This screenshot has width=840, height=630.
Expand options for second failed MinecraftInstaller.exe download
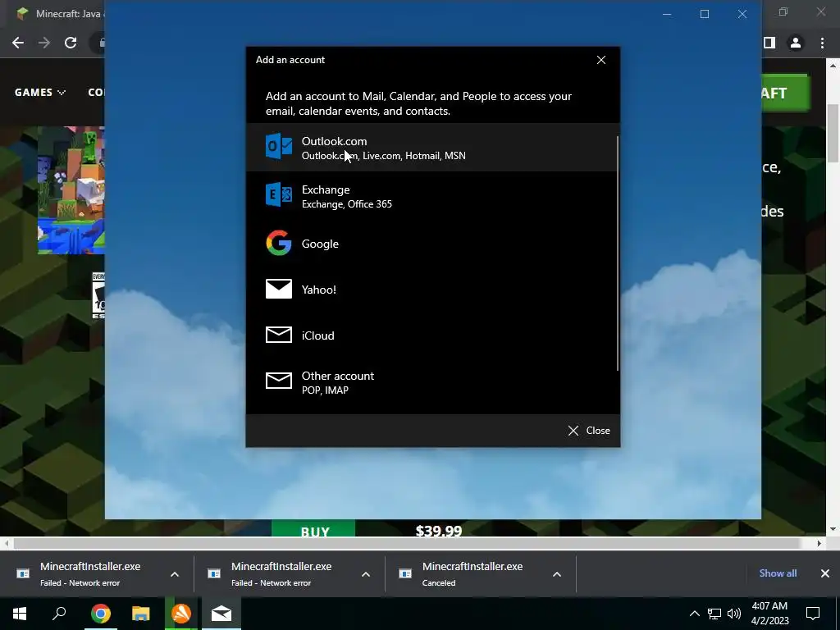pos(366,574)
